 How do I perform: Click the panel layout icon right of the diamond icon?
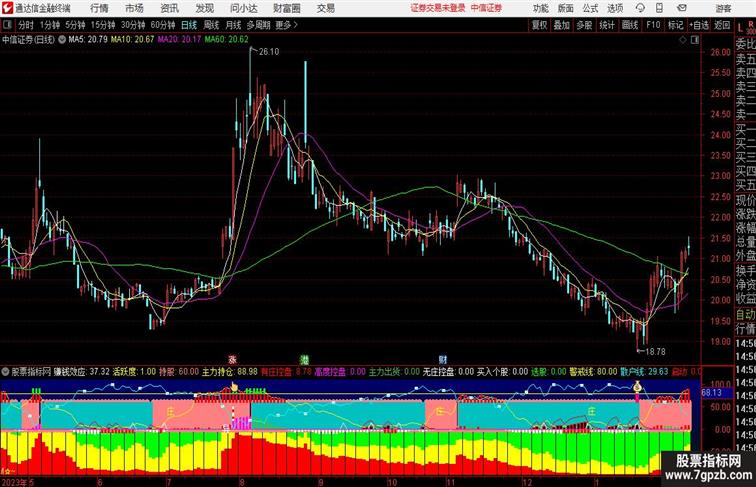click(x=695, y=40)
